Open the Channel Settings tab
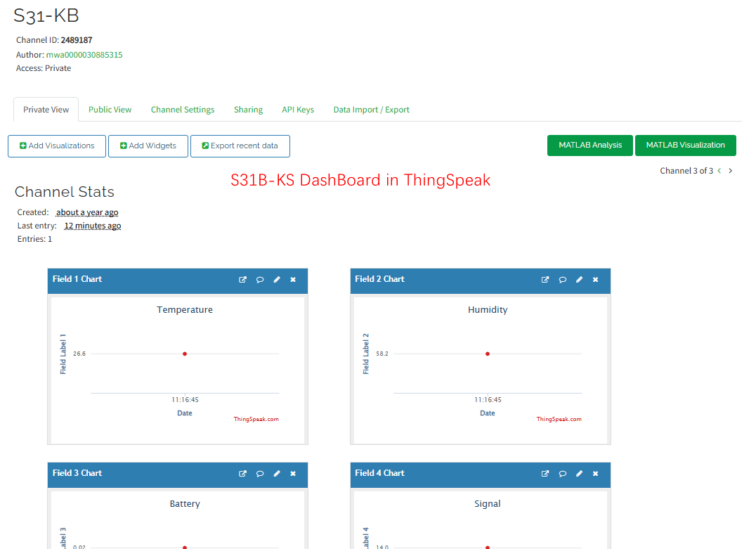The width and height of the screenshot is (756, 549). pos(183,110)
